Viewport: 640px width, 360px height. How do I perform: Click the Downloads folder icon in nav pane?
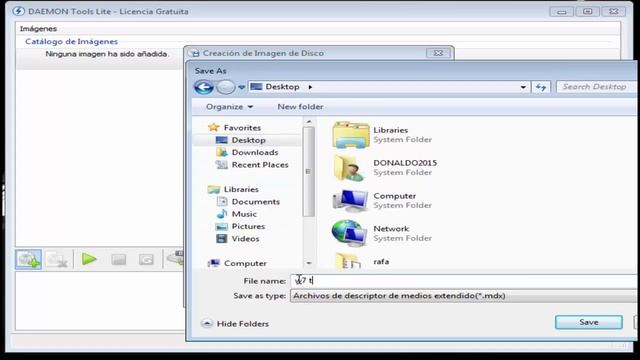[222, 152]
